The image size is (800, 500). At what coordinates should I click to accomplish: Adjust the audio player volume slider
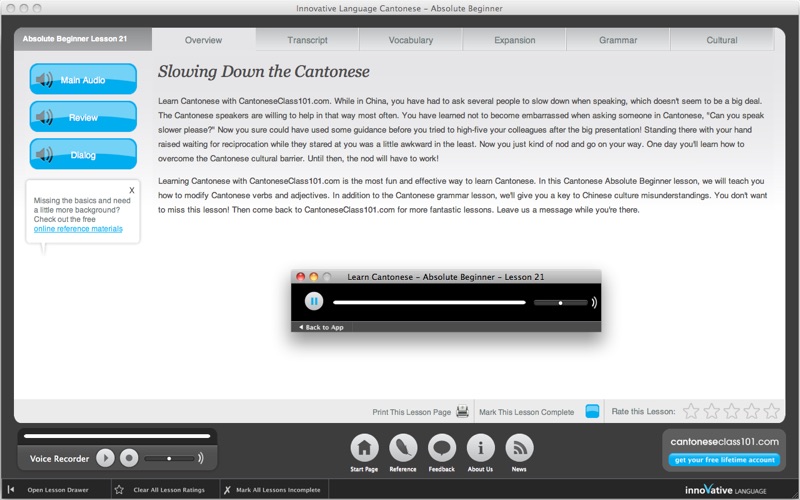tap(560, 303)
